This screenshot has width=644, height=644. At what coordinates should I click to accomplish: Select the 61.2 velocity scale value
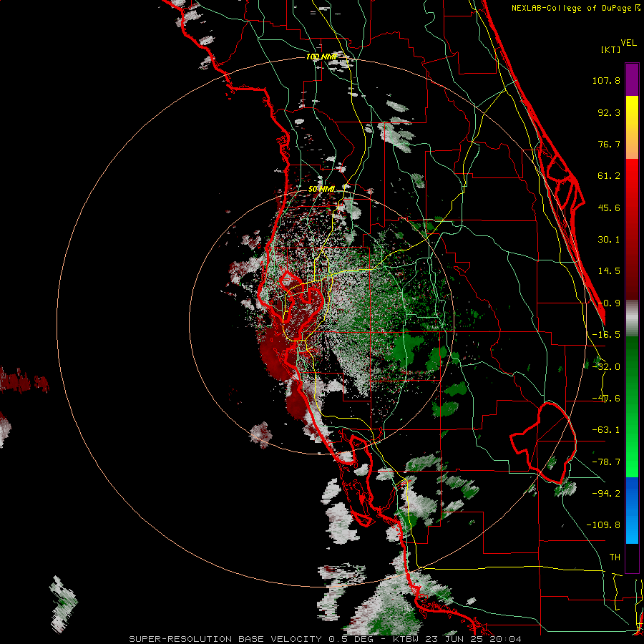click(609, 176)
